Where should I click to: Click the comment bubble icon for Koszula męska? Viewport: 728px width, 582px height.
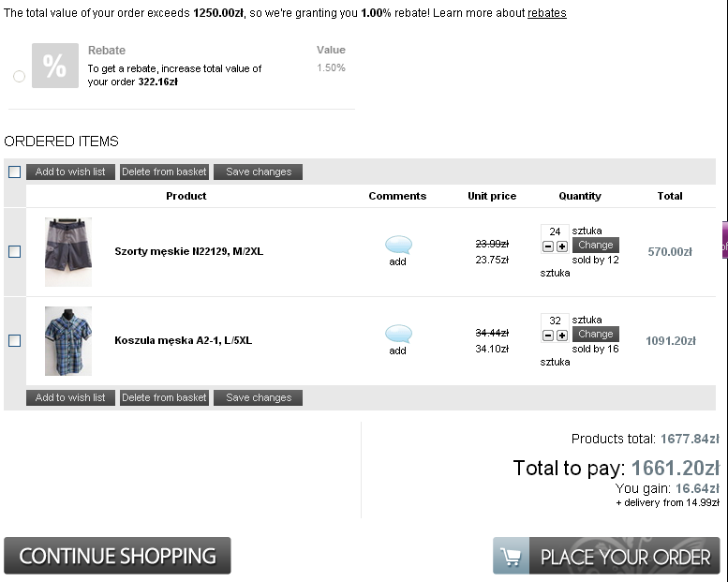click(x=398, y=335)
